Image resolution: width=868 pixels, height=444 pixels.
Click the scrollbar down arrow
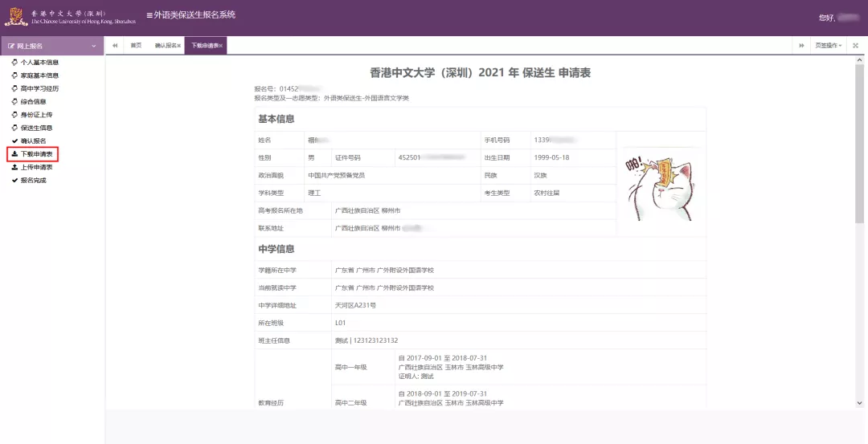coord(859,403)
